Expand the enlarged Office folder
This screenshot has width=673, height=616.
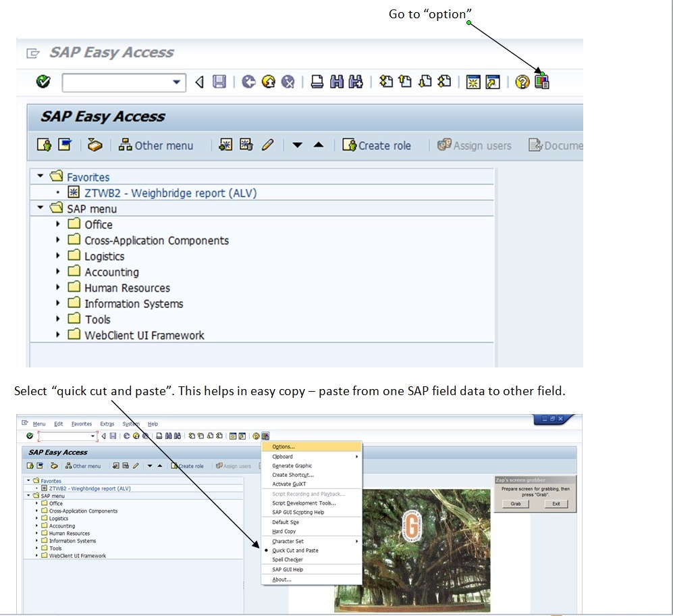point(58,224)
